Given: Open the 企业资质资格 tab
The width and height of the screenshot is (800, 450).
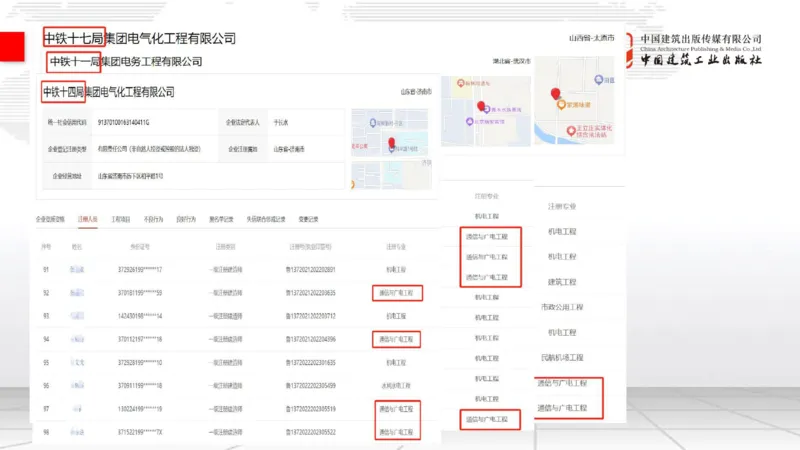Looking at the screenshot, I should pyautogui.click(x=50, y=219).
